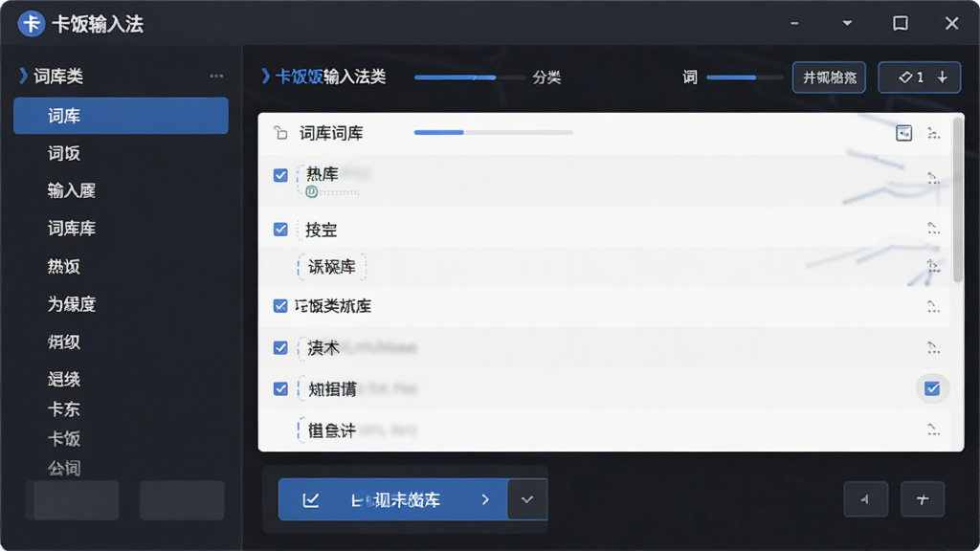Select 卡饭 in the sidebar
980x551 pixels.
point(64,438)
